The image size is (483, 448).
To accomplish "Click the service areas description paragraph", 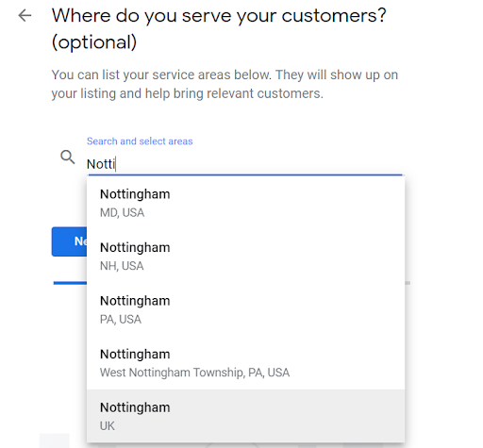I will (x=225, y=84).
